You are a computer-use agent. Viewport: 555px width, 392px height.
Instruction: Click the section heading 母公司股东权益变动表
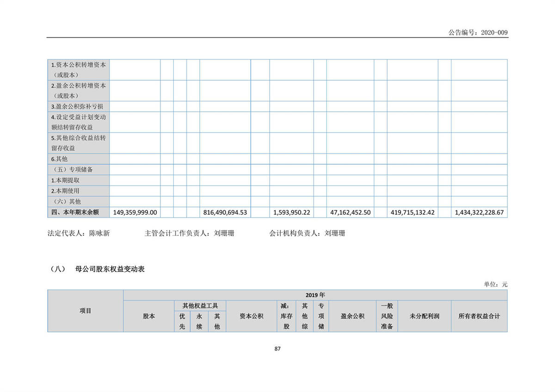coord(110,269)
